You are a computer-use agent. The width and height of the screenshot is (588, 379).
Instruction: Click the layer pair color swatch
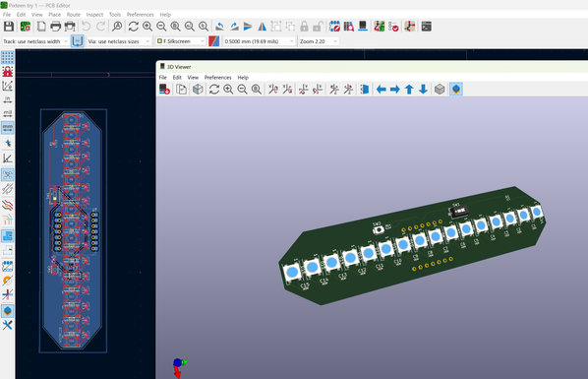point(213,41)
